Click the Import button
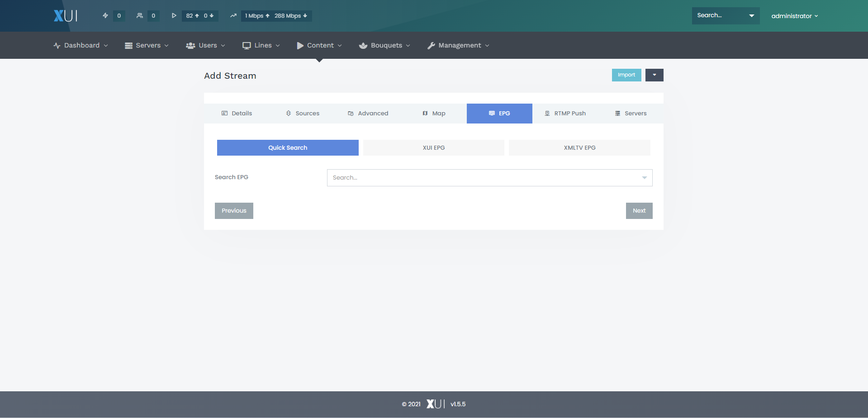Screen dimensions: 868x418 coord(626,75)
